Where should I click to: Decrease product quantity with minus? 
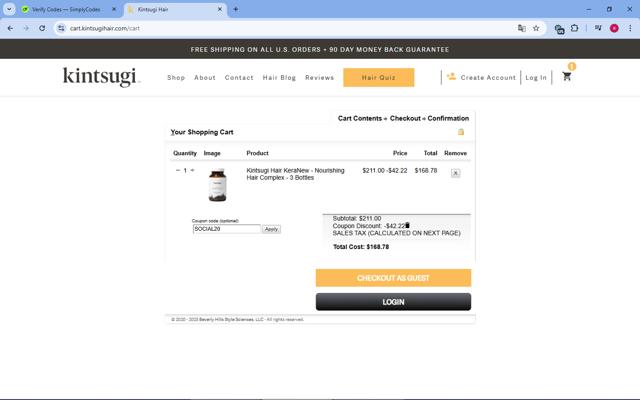click(x=178, y=170)
